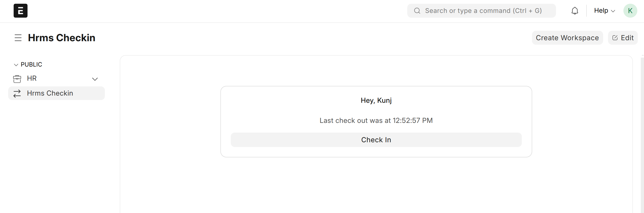The image size is (644, 213).
Task: Collapse the PUBLIC sidebar section
Action: click(x=16, y=65)
